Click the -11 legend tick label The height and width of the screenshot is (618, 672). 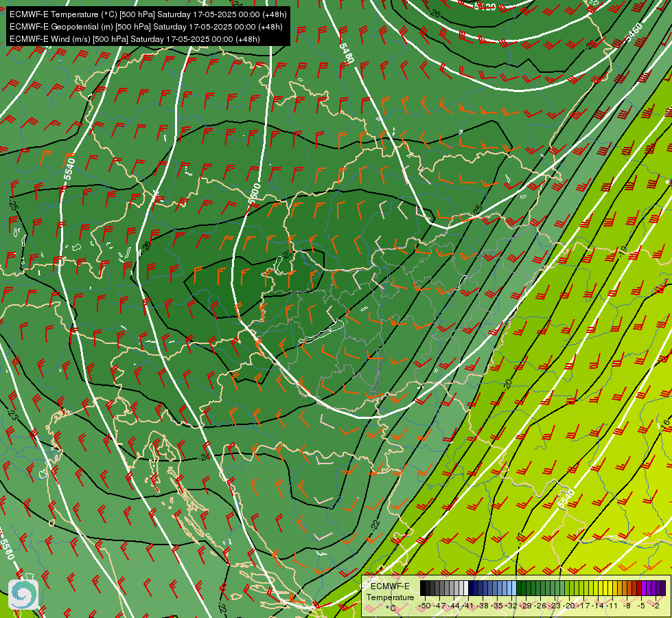click(x=612, y=606)
